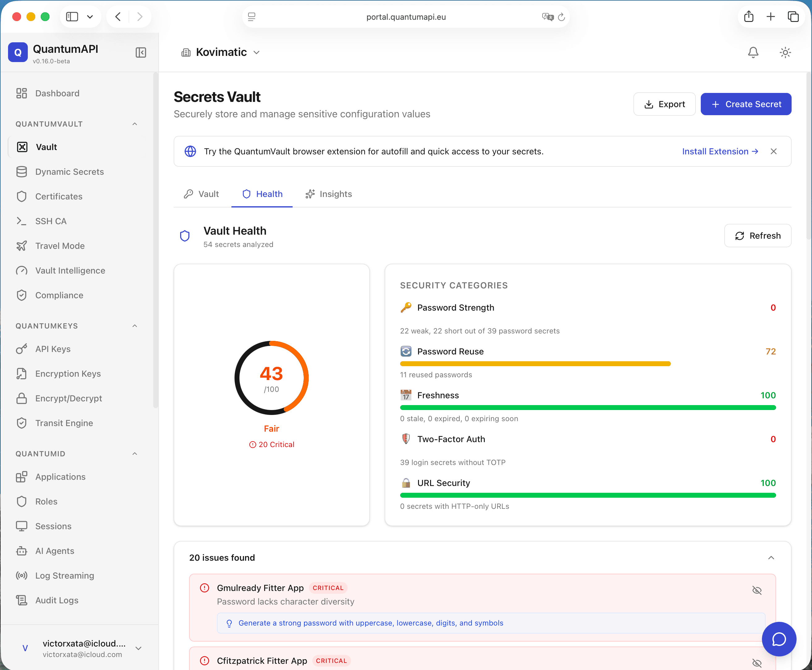
Task: Toggle the theme with the sun icon
Action: (x=785, y=52)
